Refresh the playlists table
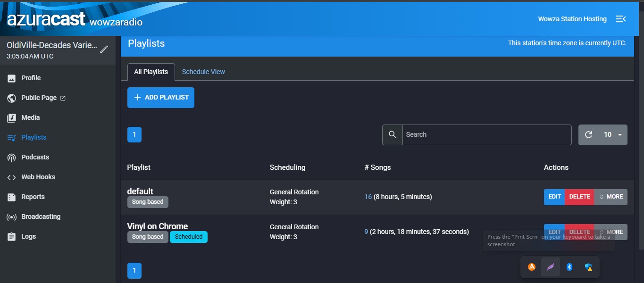Image resolution: width=644 pixels, height=283 pixels. point(588,134)
